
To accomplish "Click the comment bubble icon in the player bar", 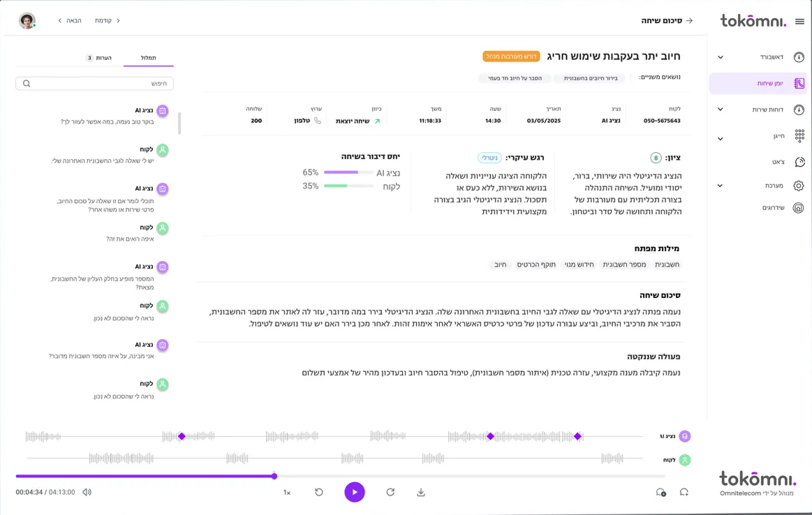I will 660,493.
